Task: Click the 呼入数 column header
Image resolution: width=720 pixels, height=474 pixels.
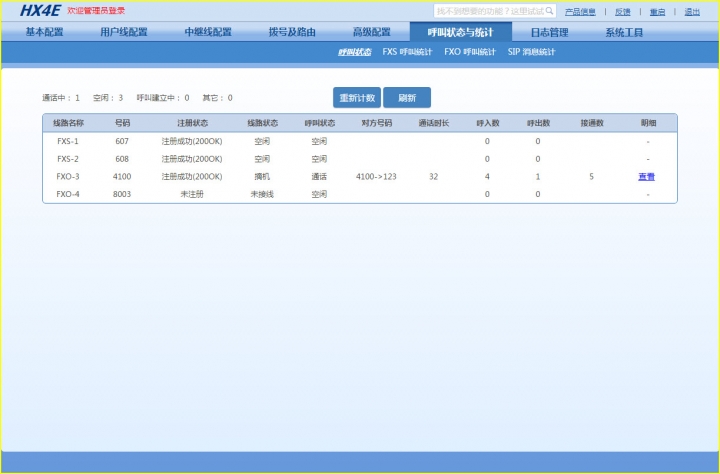Action: 488,123
